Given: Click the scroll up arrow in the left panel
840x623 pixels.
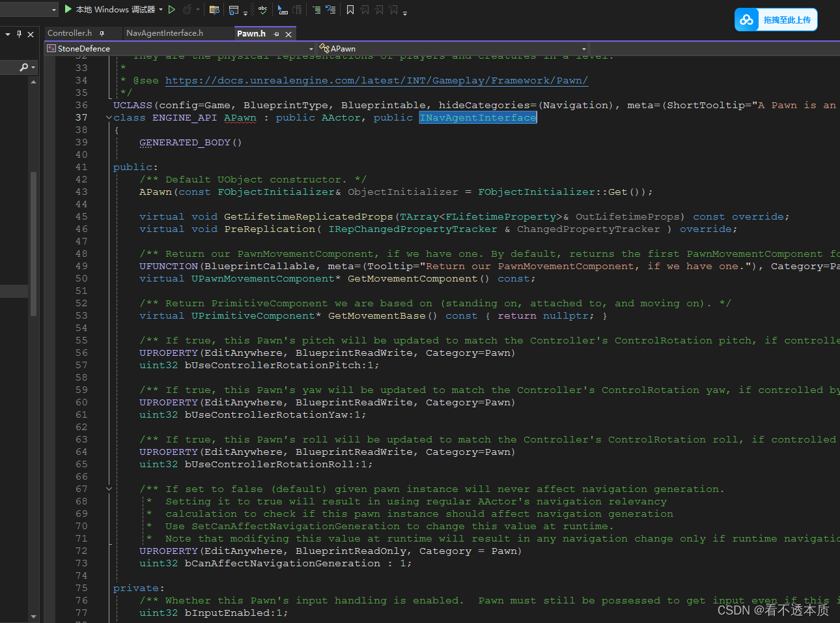Looking at the screenshot, I should point(33,82).
